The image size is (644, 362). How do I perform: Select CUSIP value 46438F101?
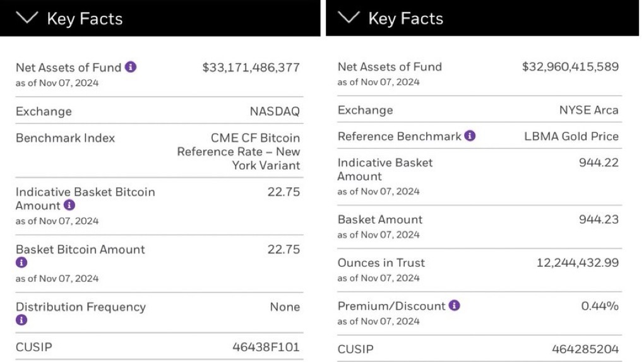tap(266, 347)
